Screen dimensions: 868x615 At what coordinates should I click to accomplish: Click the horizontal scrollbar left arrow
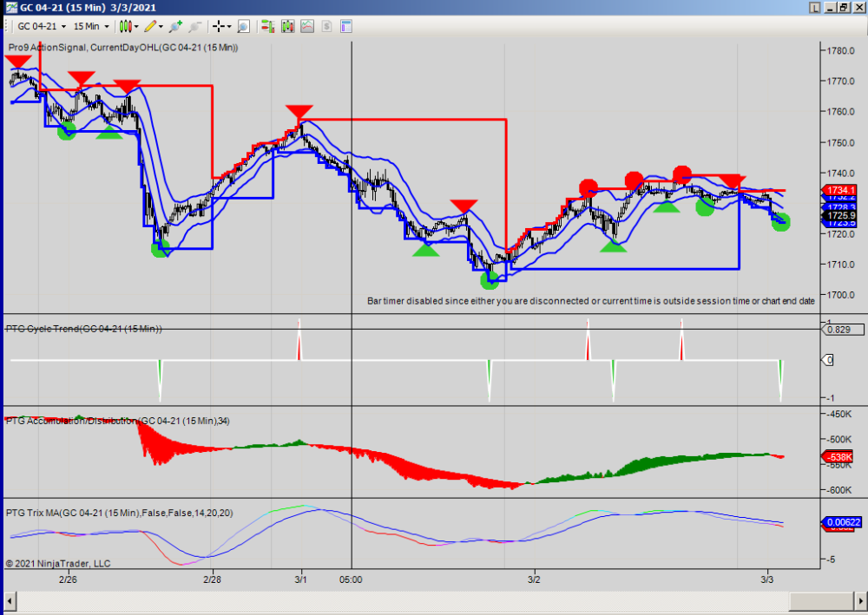[x=9, y=600]
